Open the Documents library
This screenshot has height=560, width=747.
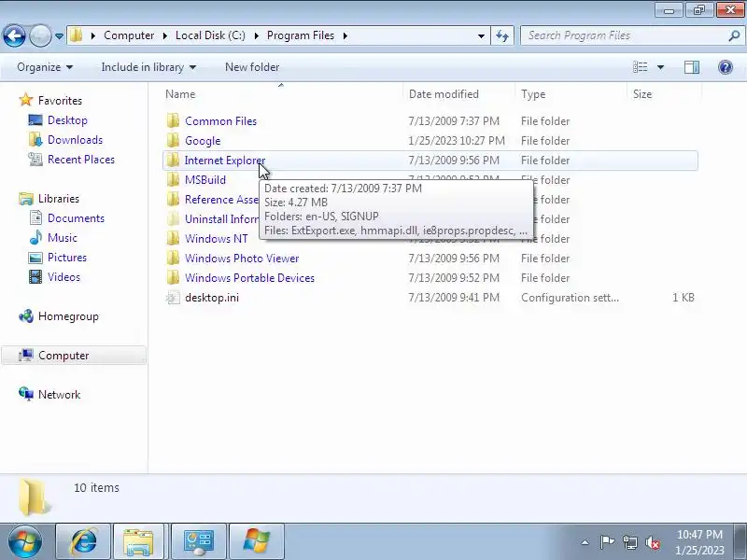coord(76,218)
